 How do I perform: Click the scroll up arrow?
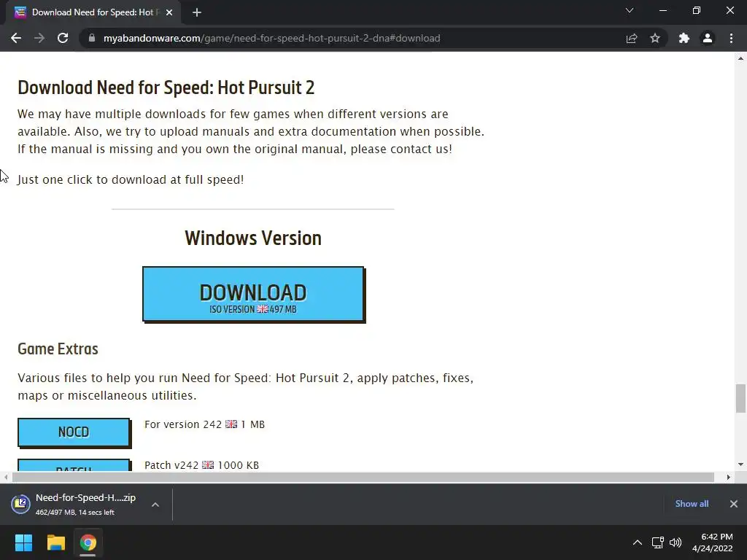[740, 58]
